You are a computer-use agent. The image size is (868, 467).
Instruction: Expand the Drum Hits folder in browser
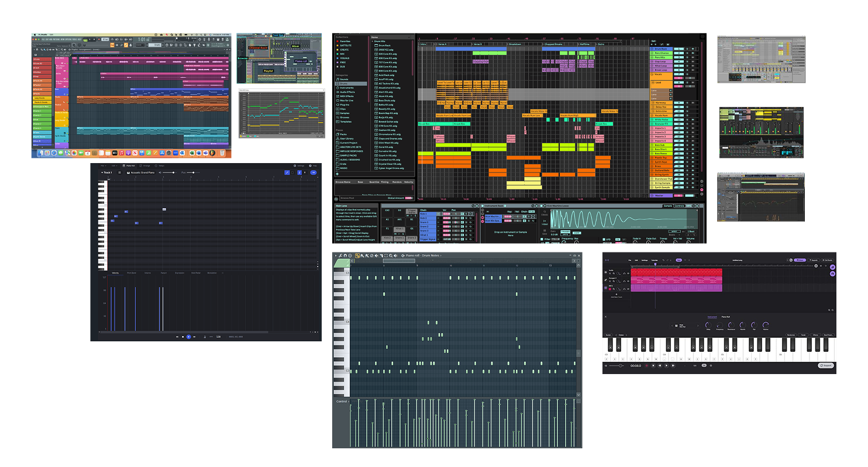click(x=373, y=41)
